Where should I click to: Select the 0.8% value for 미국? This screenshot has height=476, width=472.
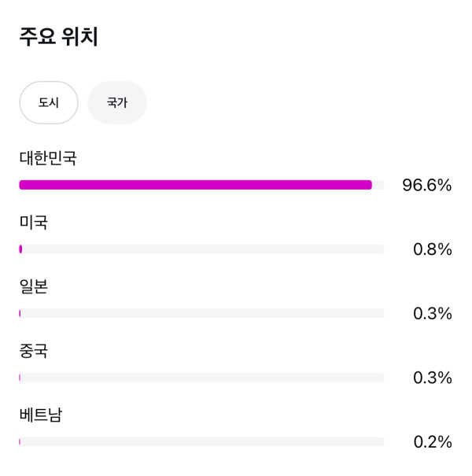[x=433, y=250]
